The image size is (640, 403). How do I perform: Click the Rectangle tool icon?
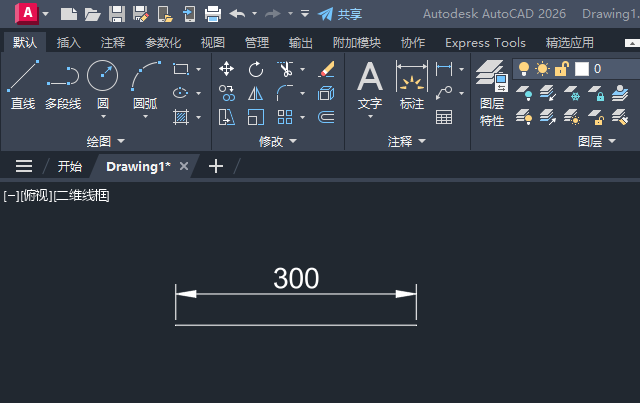tap(181, 69)
